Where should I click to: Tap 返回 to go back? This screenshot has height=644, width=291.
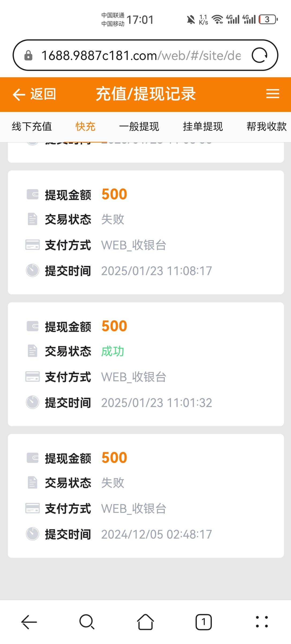[35, 94]
